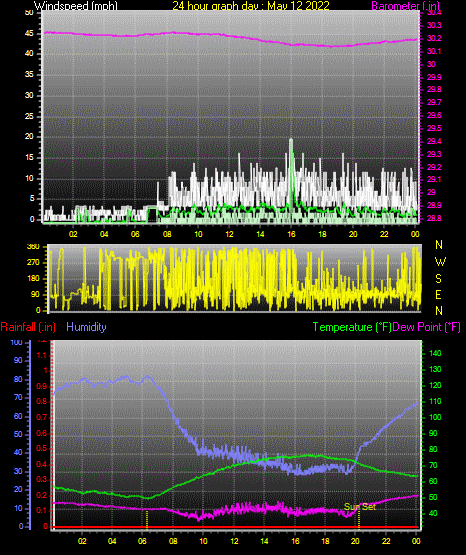This screenshot has width=466, height=555.
Task: Click the yellow dotted sunrise marker near 06
Action: 147,520
